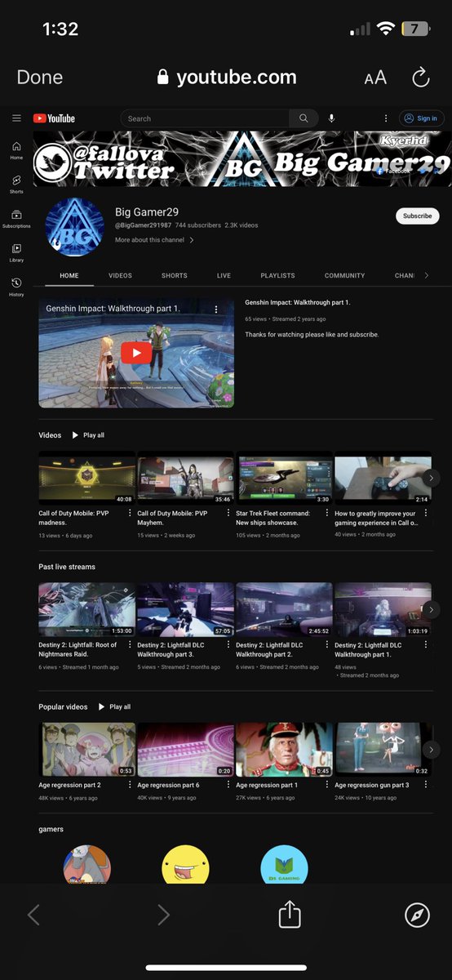Tap the Safari compass open-in-browser icon
This screenshot has width=452, height=980.
click(417, 915)
